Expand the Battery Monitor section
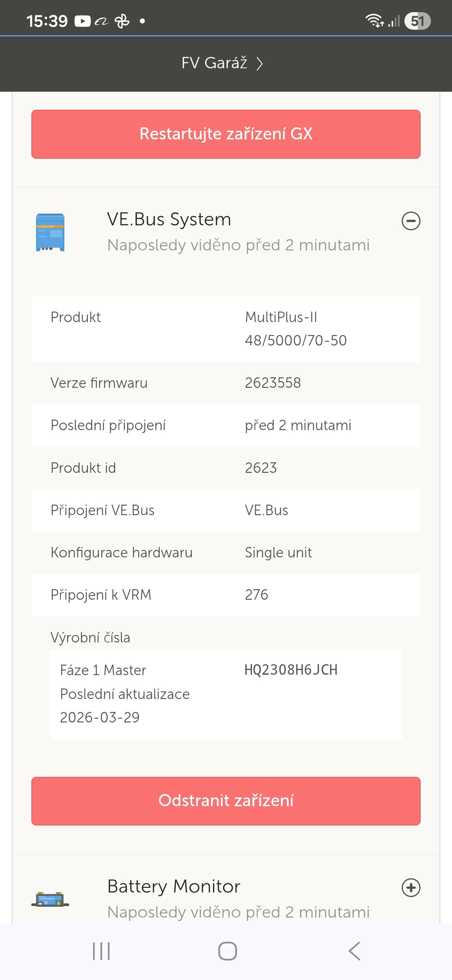 (x=411, y=887)
